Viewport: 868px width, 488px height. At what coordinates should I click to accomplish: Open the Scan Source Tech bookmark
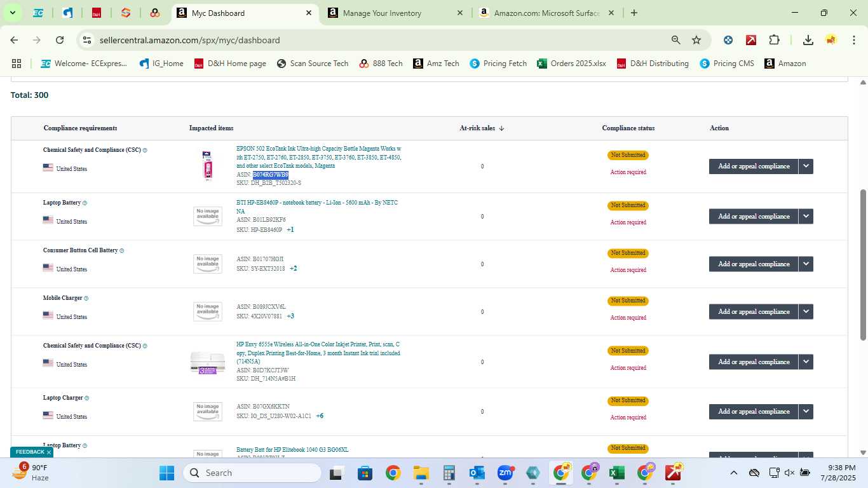[x=313, y=64]
